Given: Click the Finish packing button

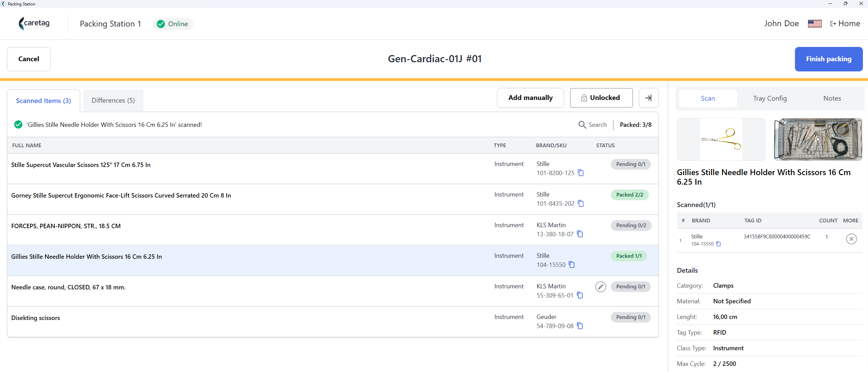Looking at the screenshot, I should [829, 59].
